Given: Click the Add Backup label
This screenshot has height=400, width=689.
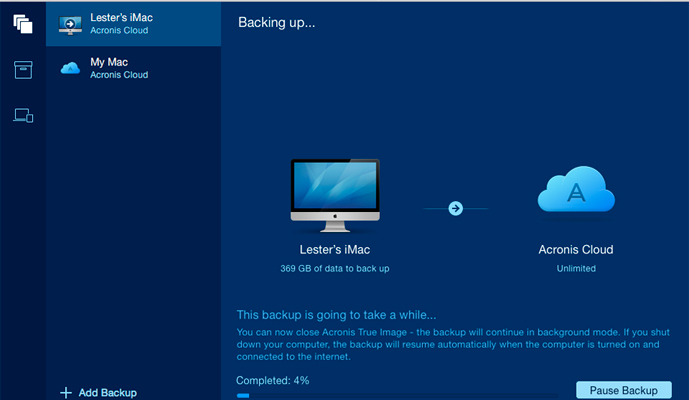Looking at the screenshot, I should 108,393.
